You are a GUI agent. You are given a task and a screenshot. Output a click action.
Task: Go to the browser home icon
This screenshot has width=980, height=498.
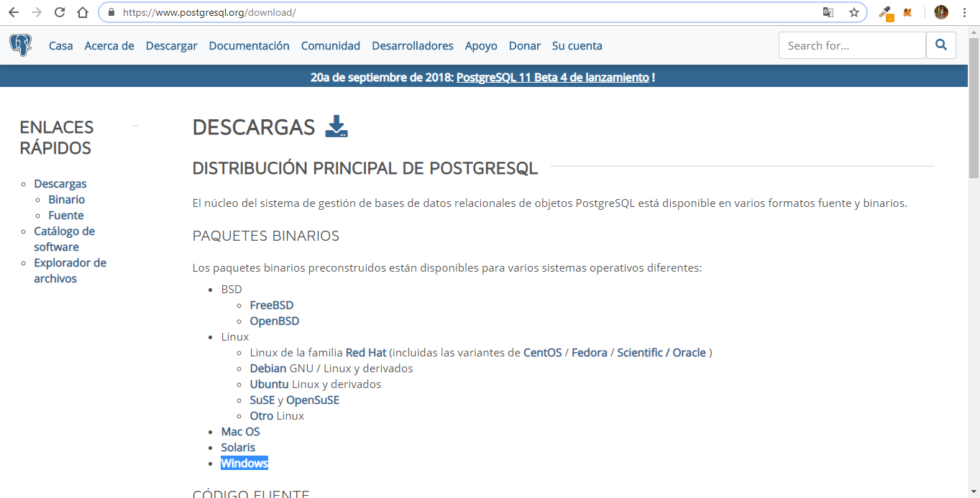83,12
